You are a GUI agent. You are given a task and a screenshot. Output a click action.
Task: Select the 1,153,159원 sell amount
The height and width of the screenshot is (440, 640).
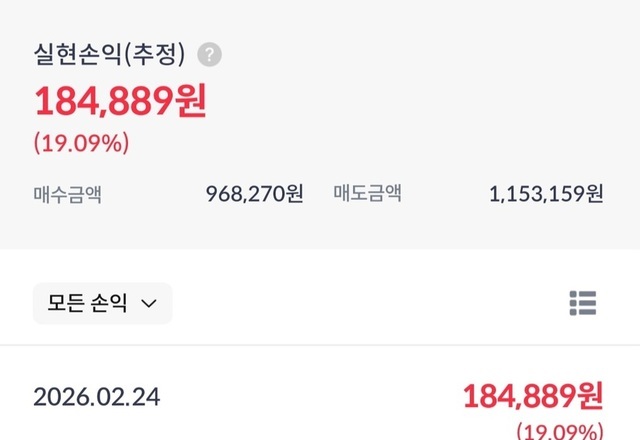(546, 193)
